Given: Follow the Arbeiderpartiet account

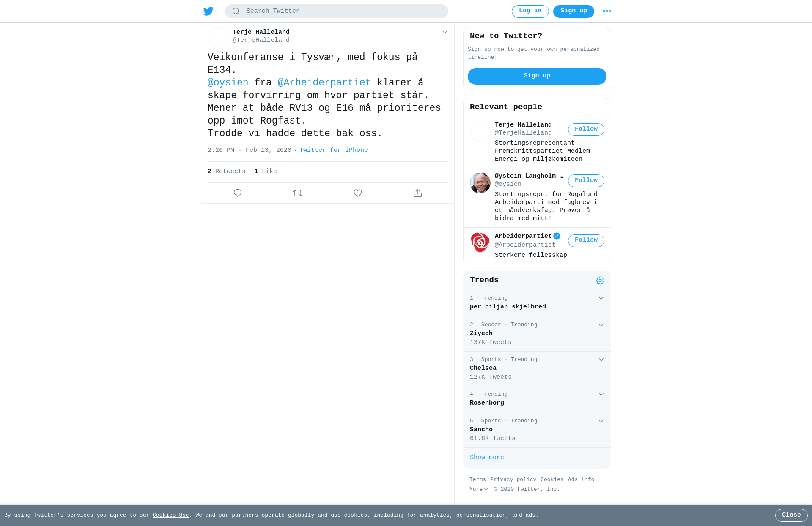Looking at the screenshot, I should (x=586, y=241).
